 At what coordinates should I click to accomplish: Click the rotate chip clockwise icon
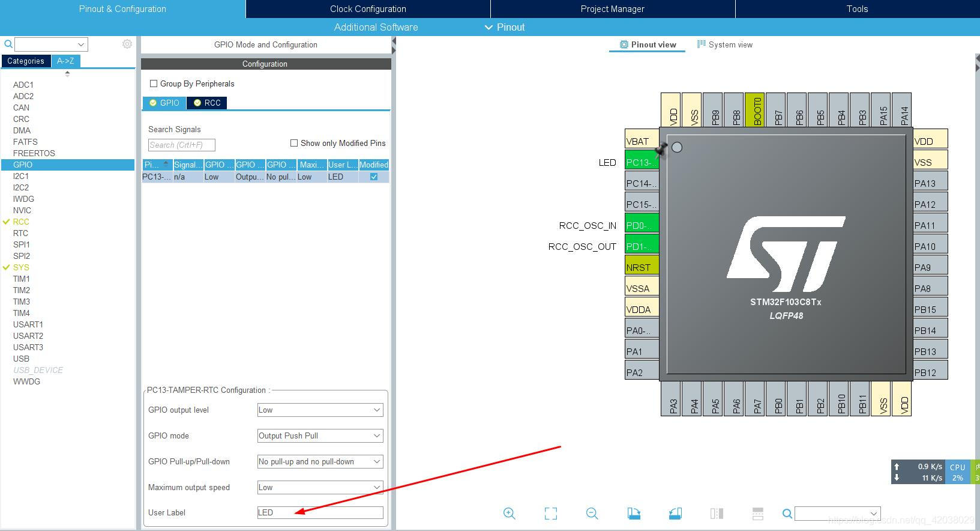click(634, 514)
